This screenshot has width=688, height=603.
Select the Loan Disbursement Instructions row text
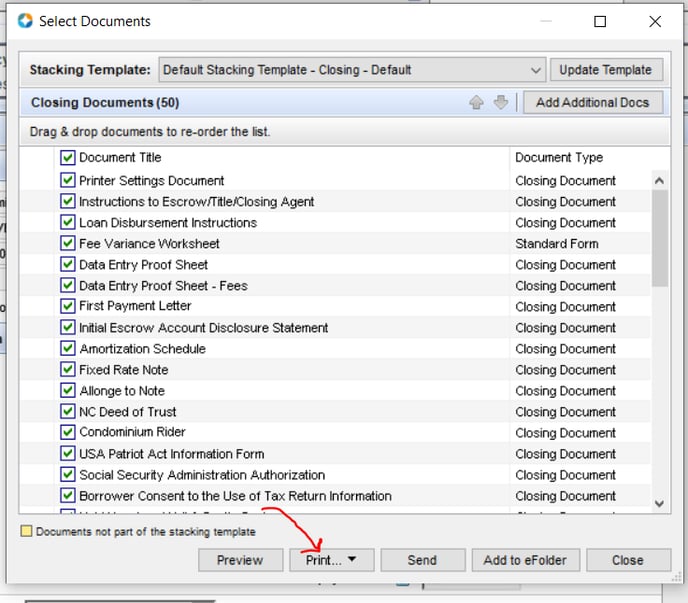tap(168, 223)
